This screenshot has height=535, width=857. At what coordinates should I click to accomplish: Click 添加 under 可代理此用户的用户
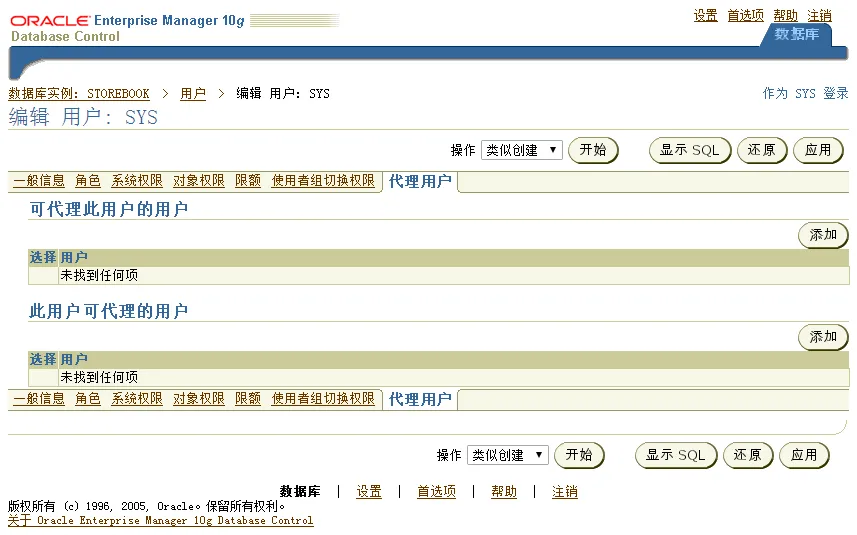[823, 234]
